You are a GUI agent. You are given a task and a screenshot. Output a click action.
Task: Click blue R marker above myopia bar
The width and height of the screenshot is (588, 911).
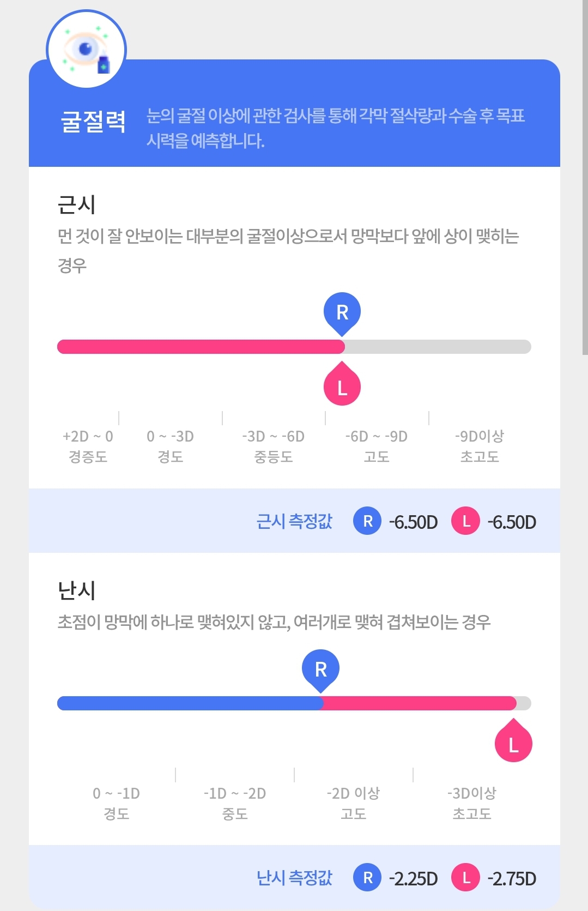point(342,314)
